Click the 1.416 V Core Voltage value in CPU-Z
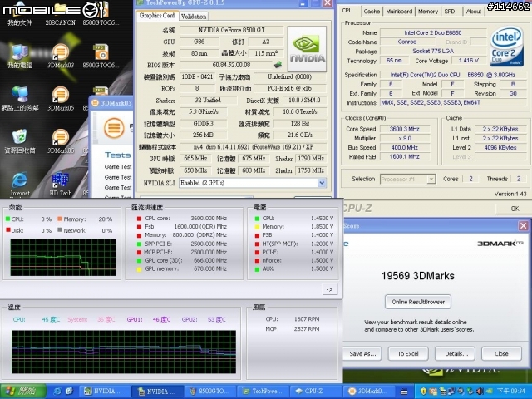The width and height of the screenshot is (532, 399). (x=468, y=61)
